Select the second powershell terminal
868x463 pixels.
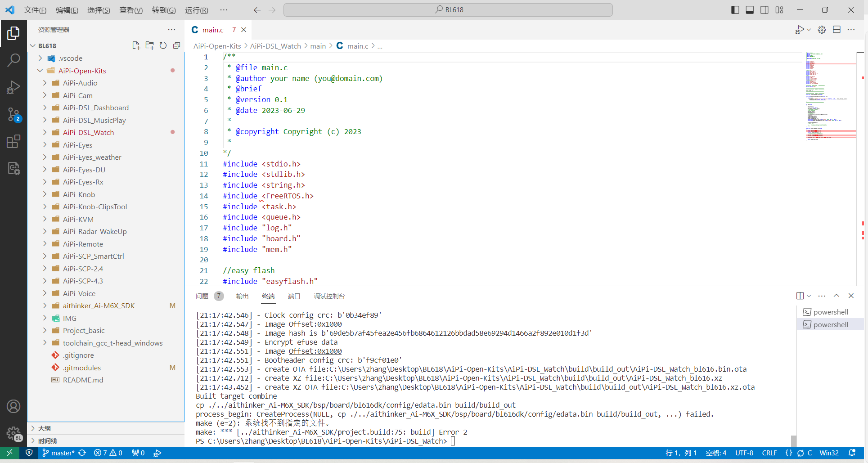(830, 324)
